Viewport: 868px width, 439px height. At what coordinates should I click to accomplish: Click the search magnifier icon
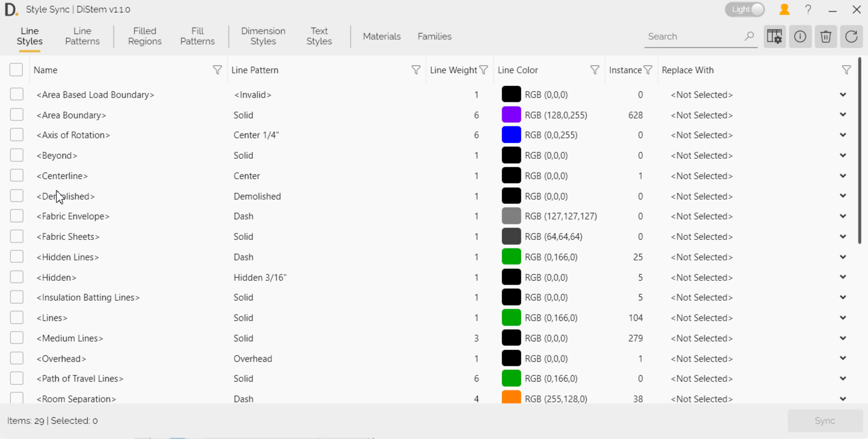749,37
